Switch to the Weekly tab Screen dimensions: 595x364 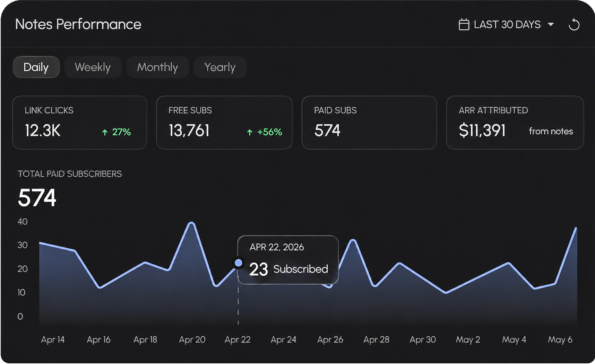click(x=93, y=67)
